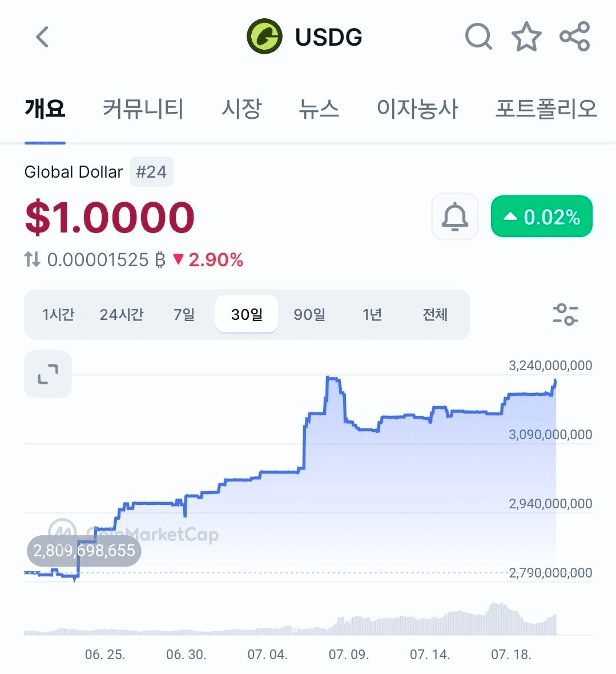Swap price conversion arrows icon
The image size is (616, 674).
[x=32, y=259]
